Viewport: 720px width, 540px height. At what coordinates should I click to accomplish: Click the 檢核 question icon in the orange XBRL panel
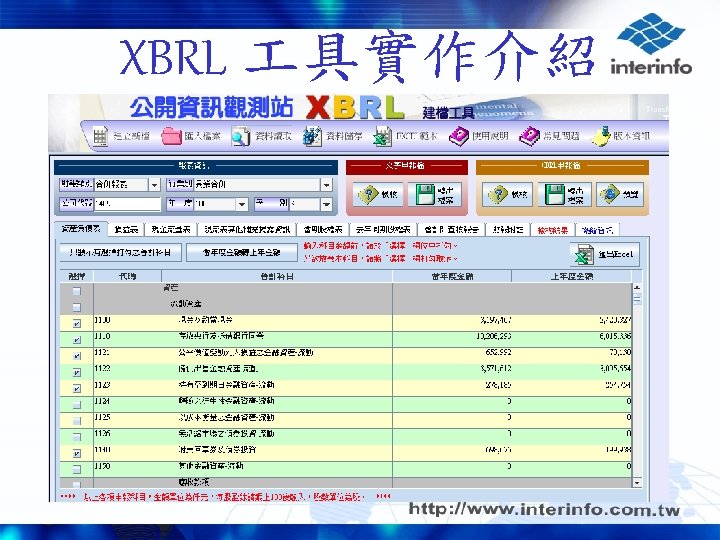pos(498,195)
